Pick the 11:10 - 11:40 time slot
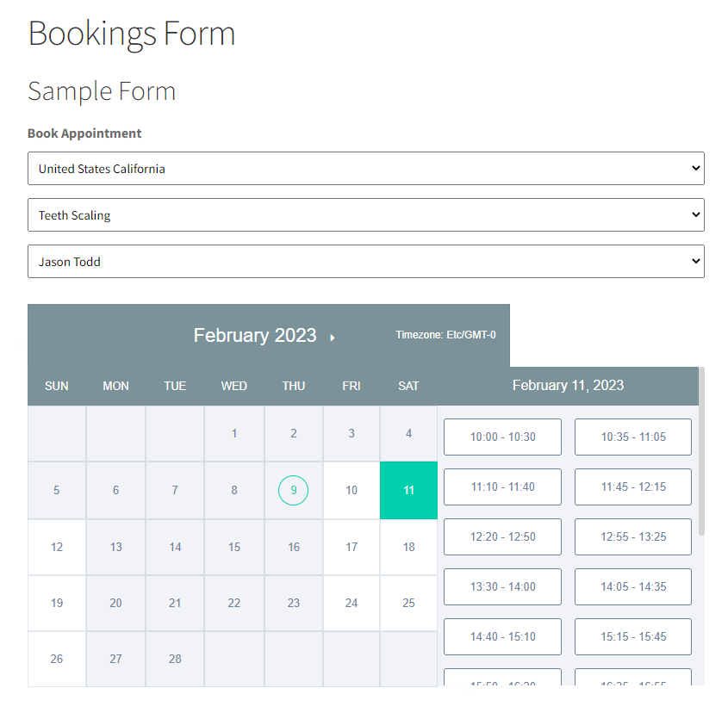The height and width of the screenshot is (719, 728). 502,487
